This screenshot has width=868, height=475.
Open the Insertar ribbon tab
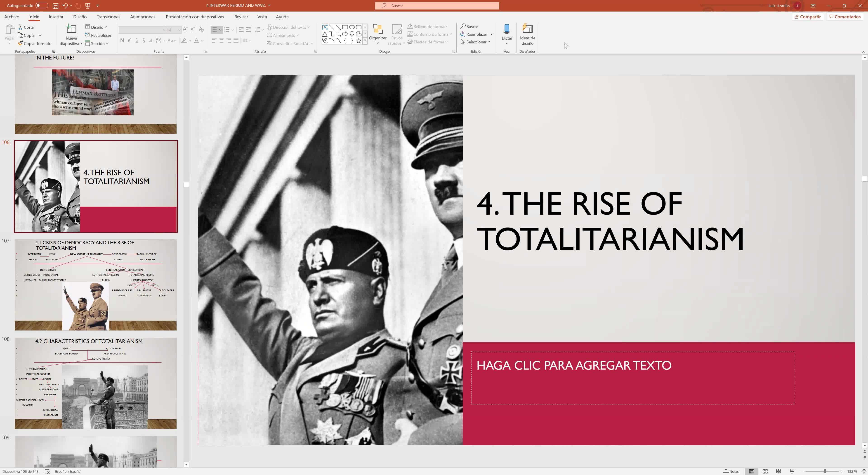56,17
